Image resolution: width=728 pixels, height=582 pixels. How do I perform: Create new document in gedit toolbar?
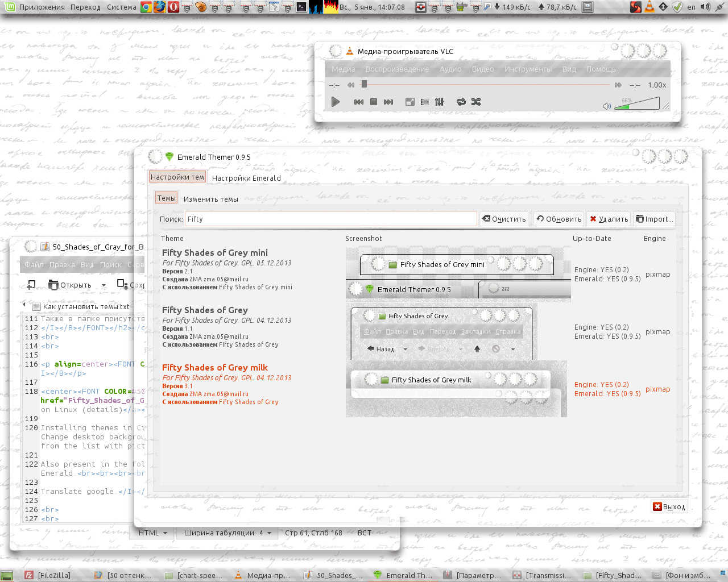pyautogui.click(x=31, y=285)
